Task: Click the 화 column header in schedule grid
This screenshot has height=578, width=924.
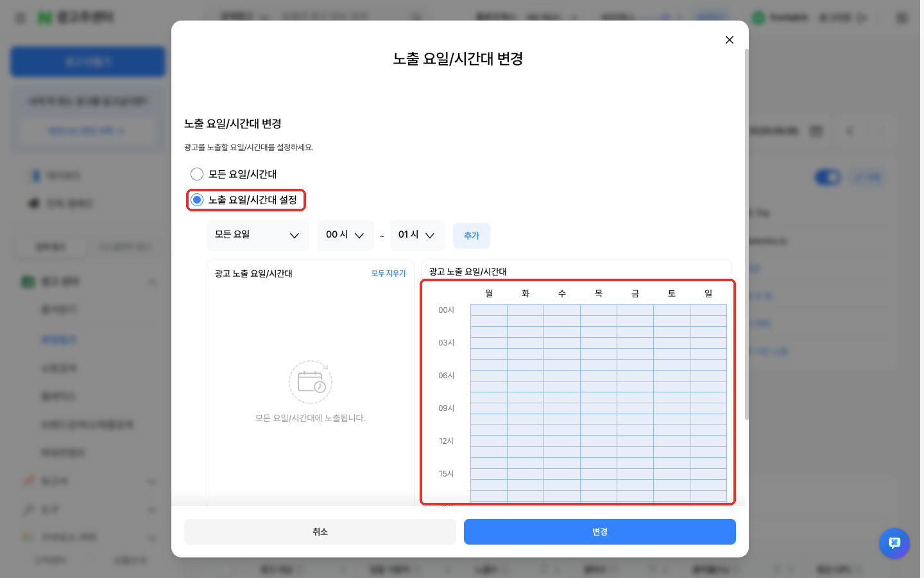Action: coord(526,293)
